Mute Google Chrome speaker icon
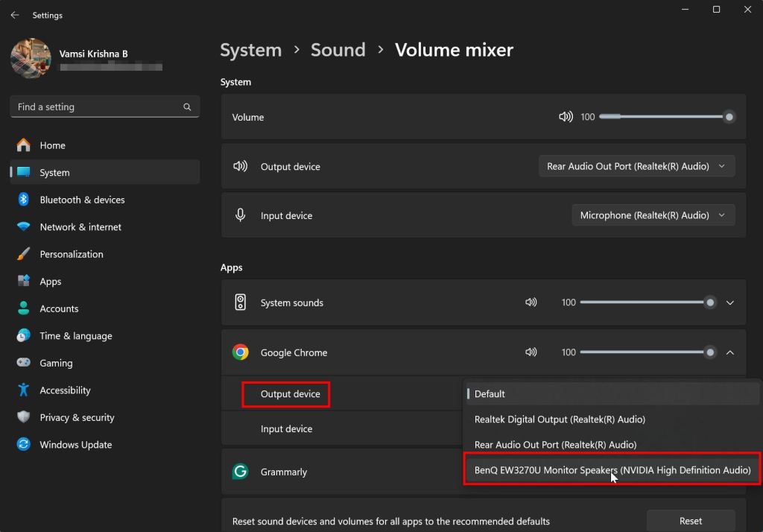 [x=531, y=352]
